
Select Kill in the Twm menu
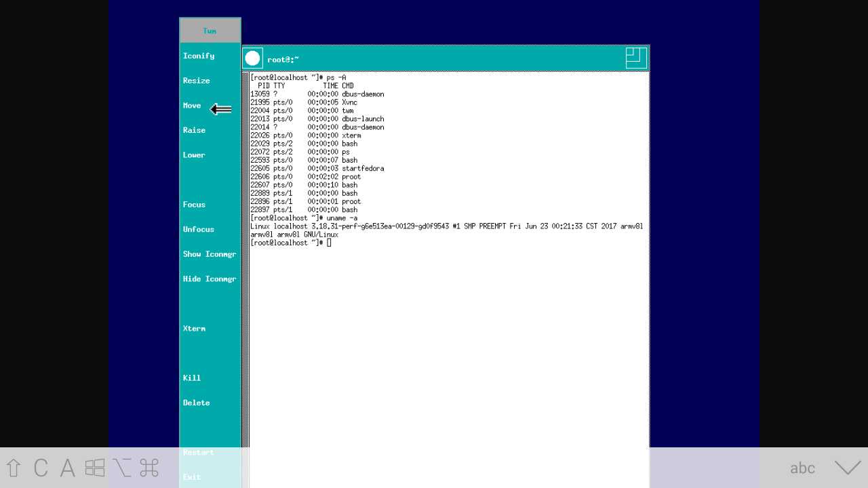(210, 378)
